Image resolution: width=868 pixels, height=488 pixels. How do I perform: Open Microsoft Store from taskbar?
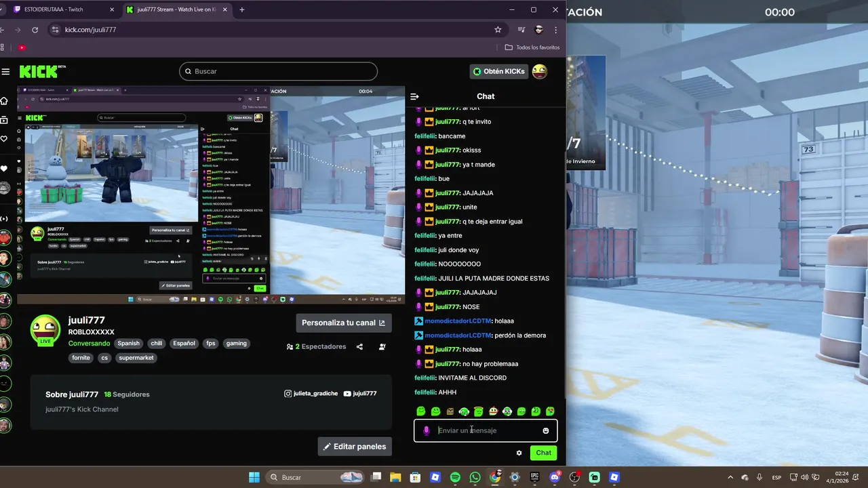click(415, 477)
